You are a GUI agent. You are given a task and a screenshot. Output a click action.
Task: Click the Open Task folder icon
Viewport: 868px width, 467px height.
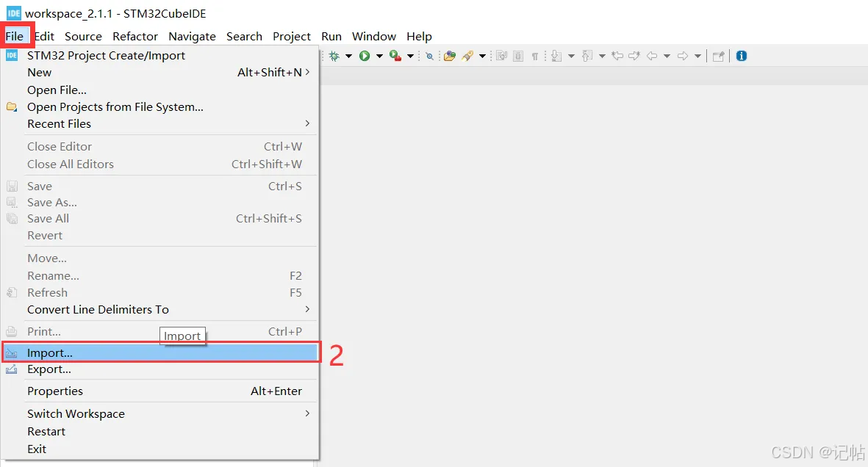pyautogui.click(x=450, y=56)
